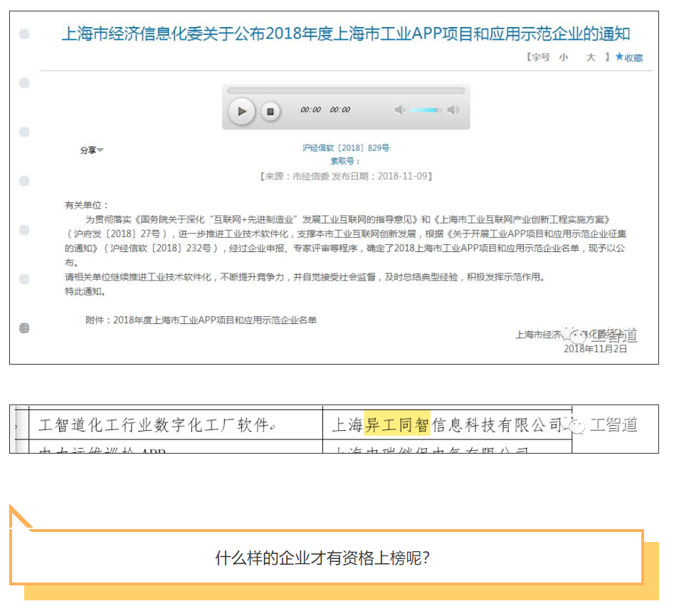
Task: Click the 什么样的企业才有资格上榜呢 banner
Action: [x=323, y=558]
